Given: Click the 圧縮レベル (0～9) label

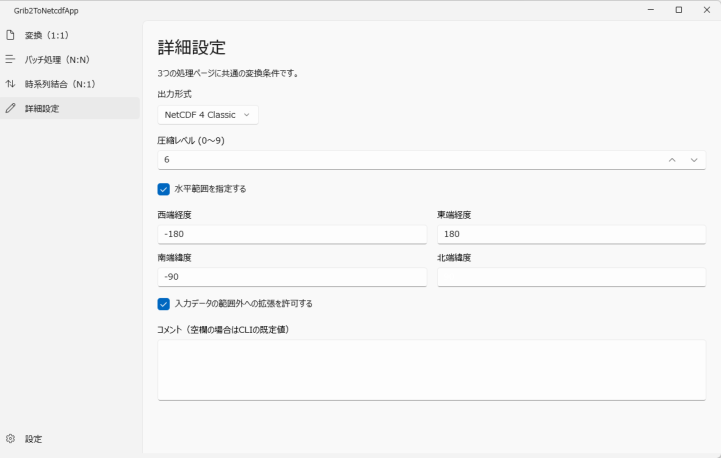Looking at the screenshot, I should pyautogui.click(x=191, y=141).
